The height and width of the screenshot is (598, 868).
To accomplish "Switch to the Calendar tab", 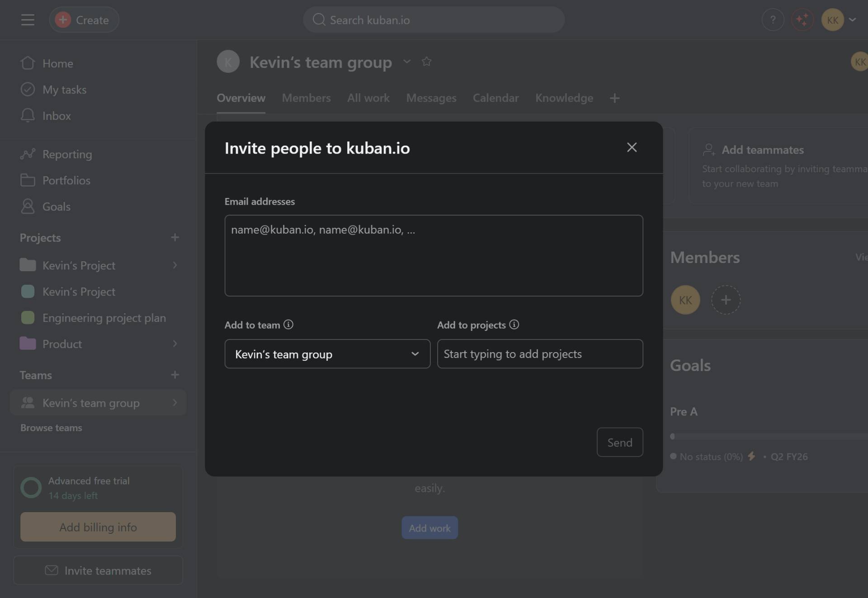I will tap(496, 98).
